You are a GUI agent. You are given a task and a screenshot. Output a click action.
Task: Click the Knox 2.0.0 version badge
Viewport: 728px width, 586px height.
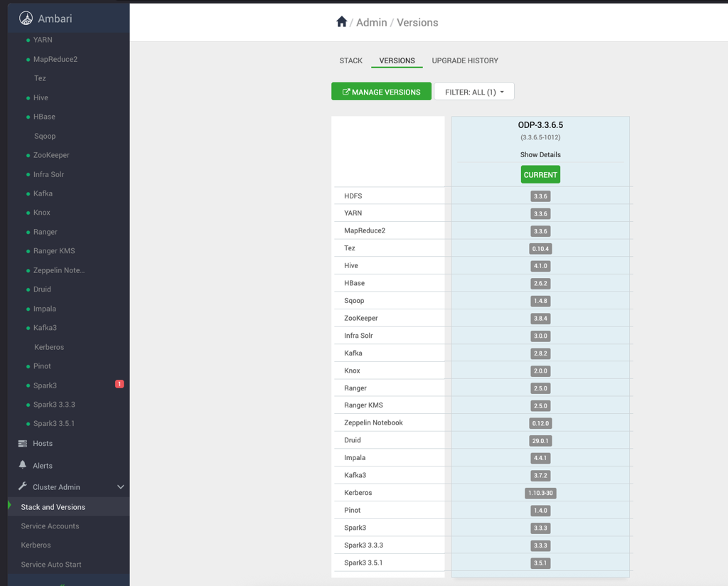[x=540, y=371]
